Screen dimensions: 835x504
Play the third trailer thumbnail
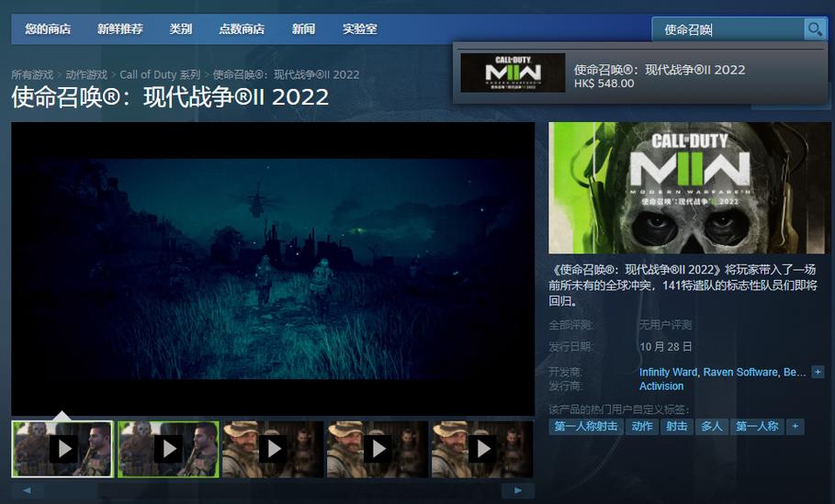273,449
